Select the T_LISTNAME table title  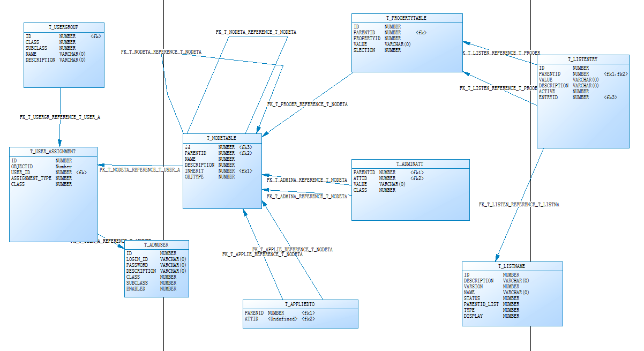(x=512, y=266)
